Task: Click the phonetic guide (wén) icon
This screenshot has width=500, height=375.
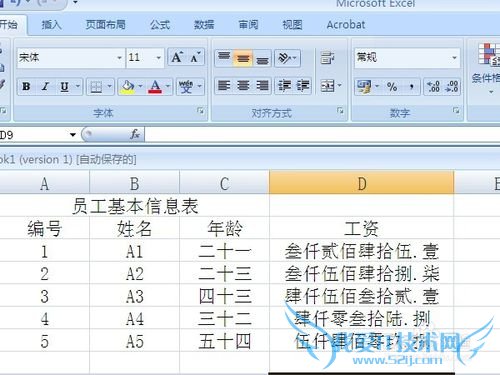Action: point(186,87)
